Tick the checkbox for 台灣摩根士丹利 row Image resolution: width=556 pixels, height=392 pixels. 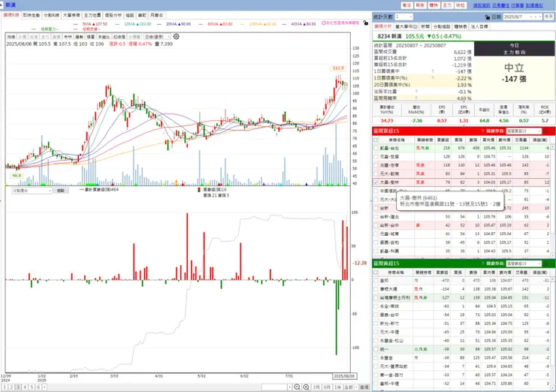[x=376, y=297]
